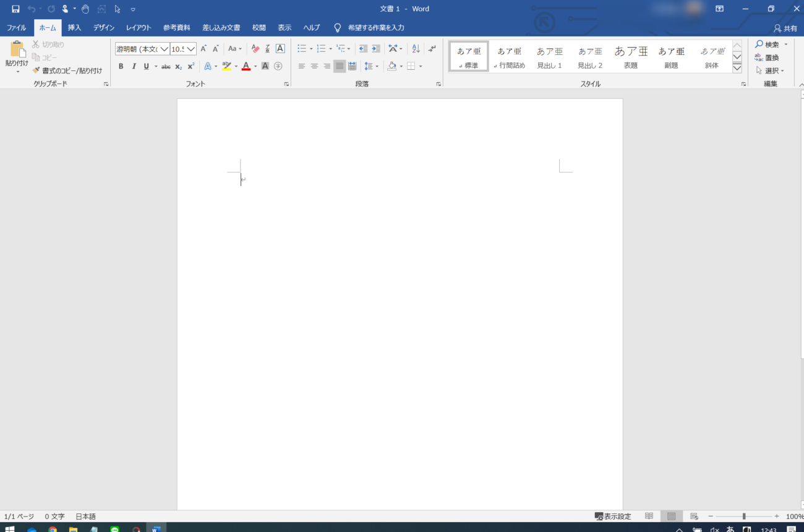The image size is (804, 532).
Task: Click the multilevel list icon
Action: [x=340, y=49]
